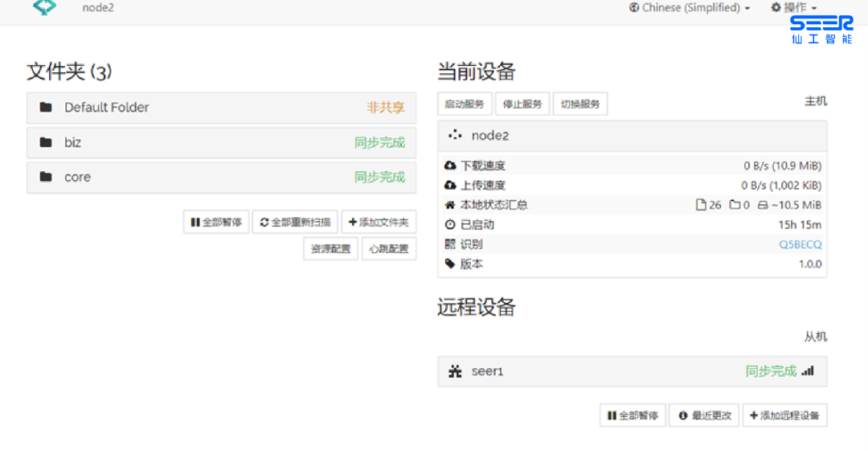Click the seer1 signal strength icon
Viewport: 868px width, 450px height.
point(808,371)
